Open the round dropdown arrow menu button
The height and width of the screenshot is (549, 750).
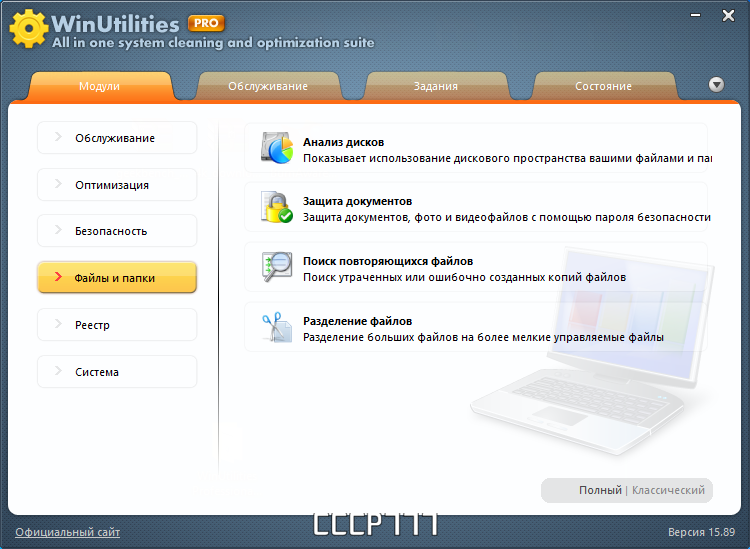coord(716,85)
